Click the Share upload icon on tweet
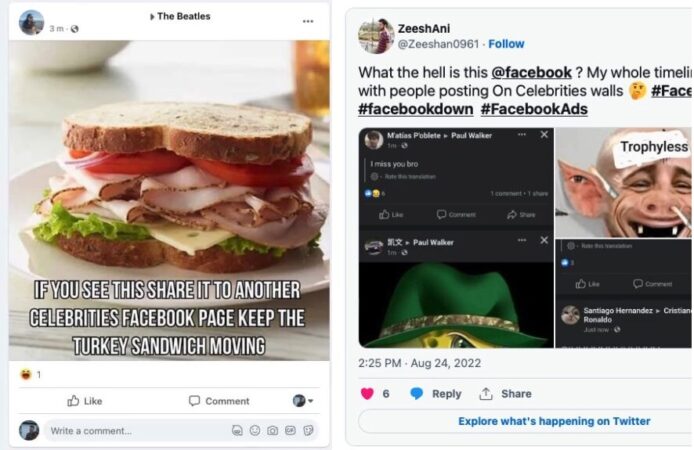The image size is (694, 450). (x=486, y=393)
